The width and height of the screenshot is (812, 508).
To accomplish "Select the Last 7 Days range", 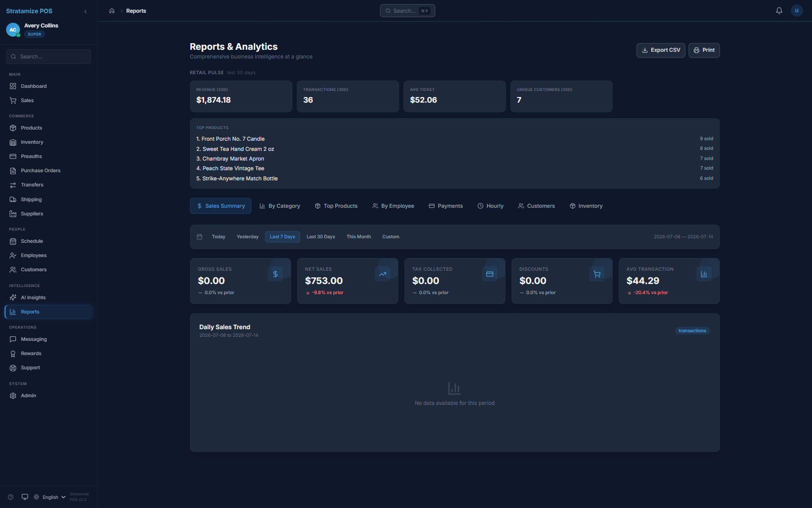I will click(282, 237).
